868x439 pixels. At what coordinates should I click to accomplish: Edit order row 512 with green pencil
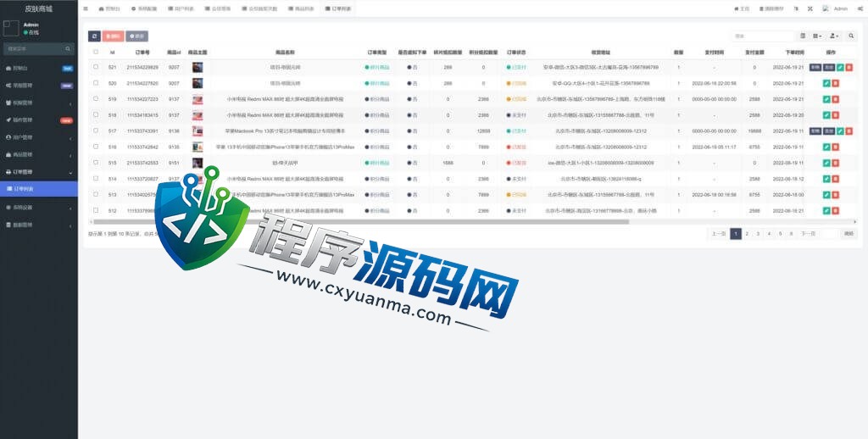(x=826, y=211)
